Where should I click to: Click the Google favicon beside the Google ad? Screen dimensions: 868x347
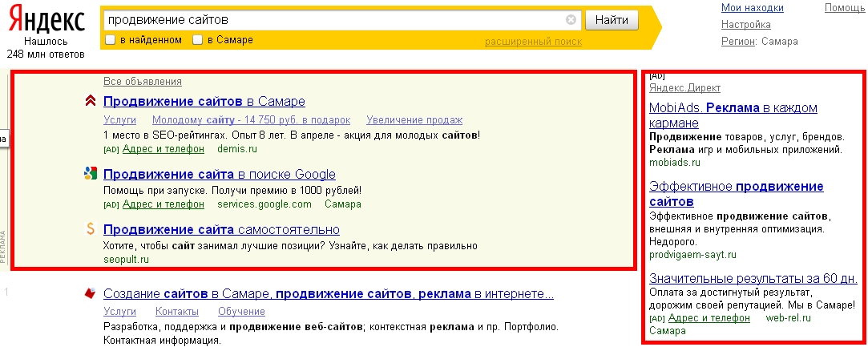click(x=91, y=174)
